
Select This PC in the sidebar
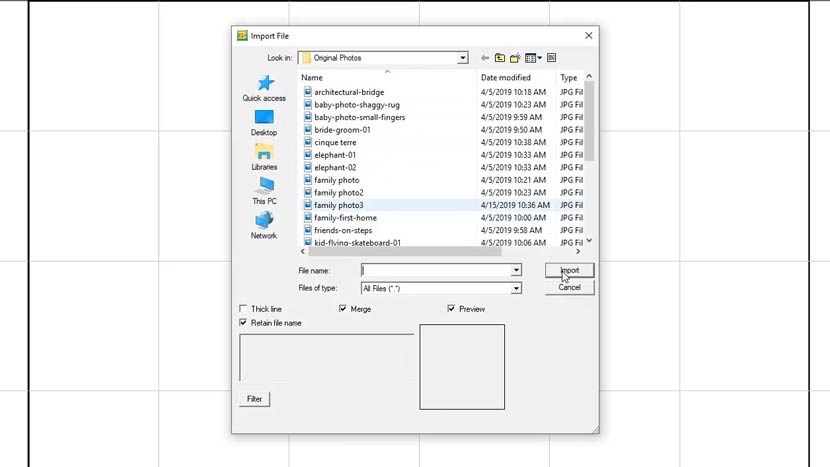264,192
